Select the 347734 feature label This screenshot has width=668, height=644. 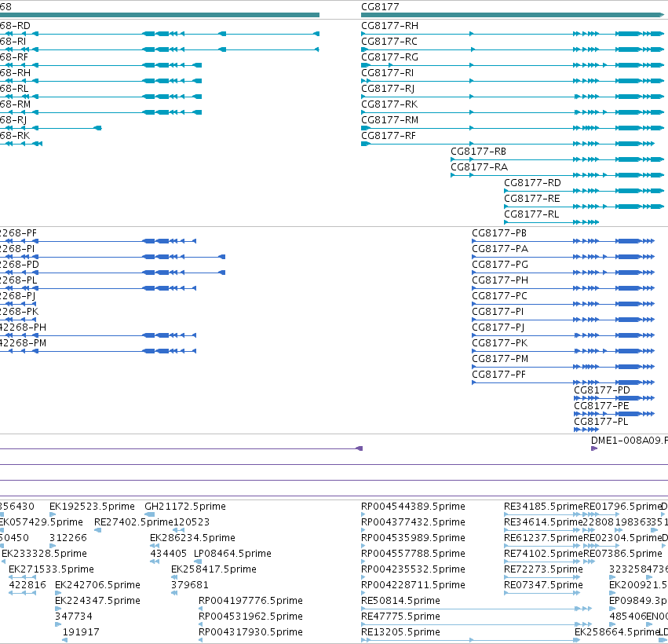tap(74, 617)
